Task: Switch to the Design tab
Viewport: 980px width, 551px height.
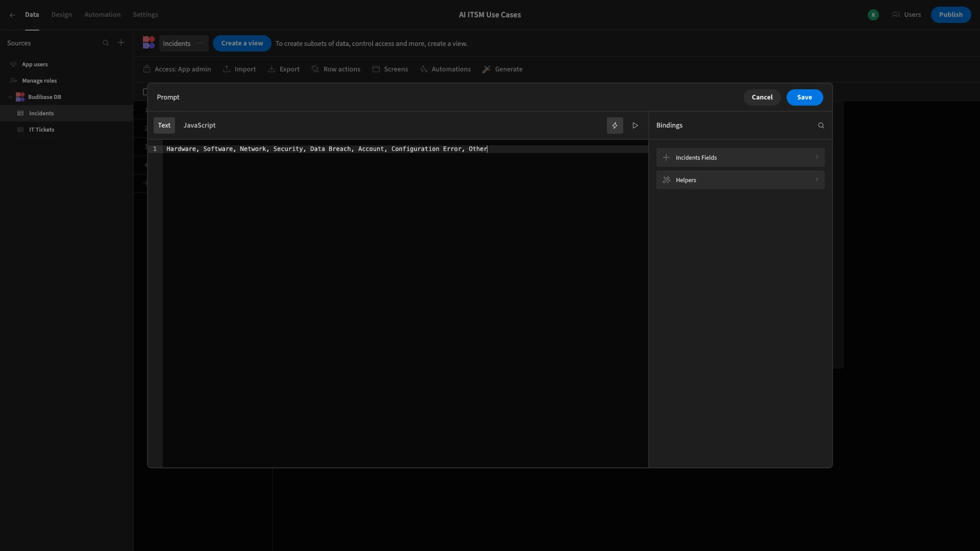Action: click(x=62, y=15)
